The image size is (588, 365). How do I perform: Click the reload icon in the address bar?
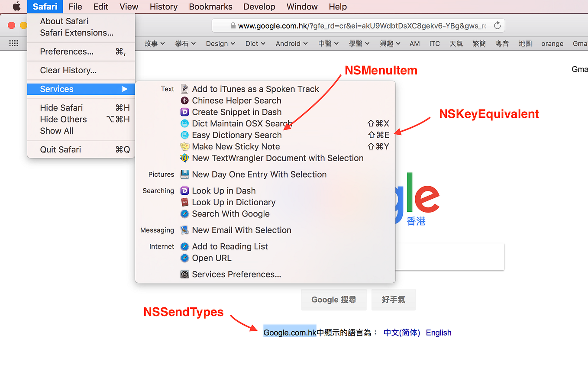coord(497,25)
